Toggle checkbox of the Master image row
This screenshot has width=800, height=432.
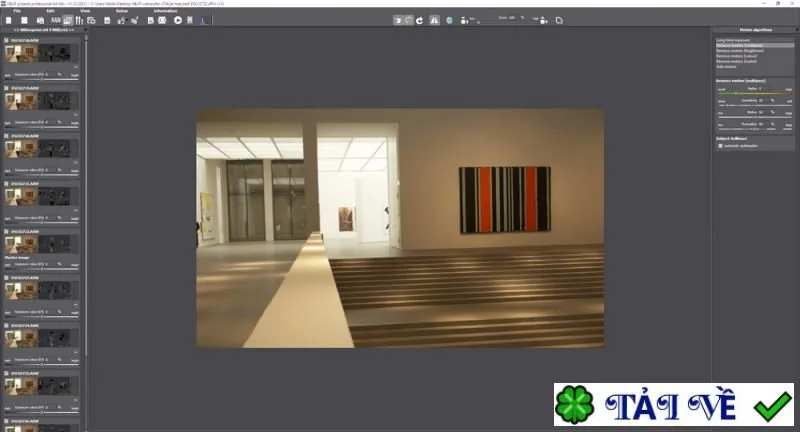point(7,232)
